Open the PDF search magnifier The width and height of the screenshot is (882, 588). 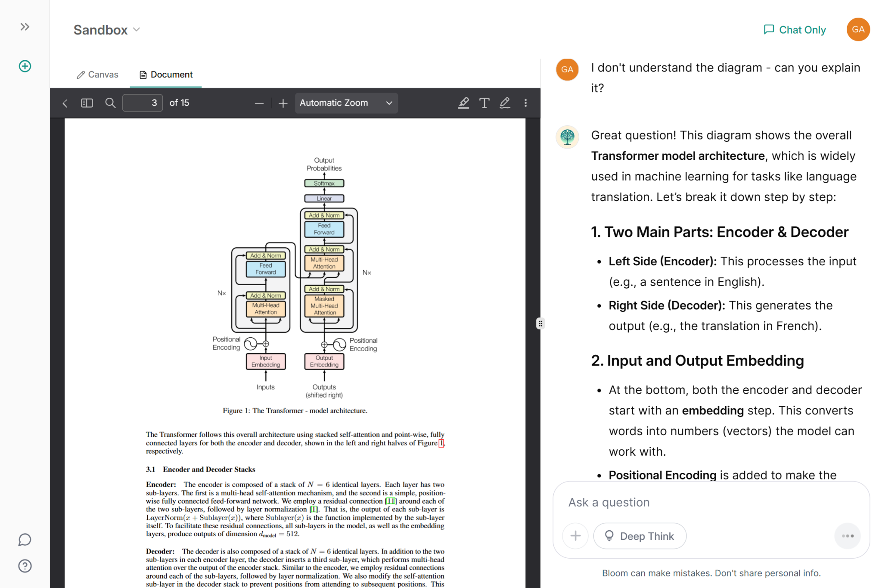(110, 103)
